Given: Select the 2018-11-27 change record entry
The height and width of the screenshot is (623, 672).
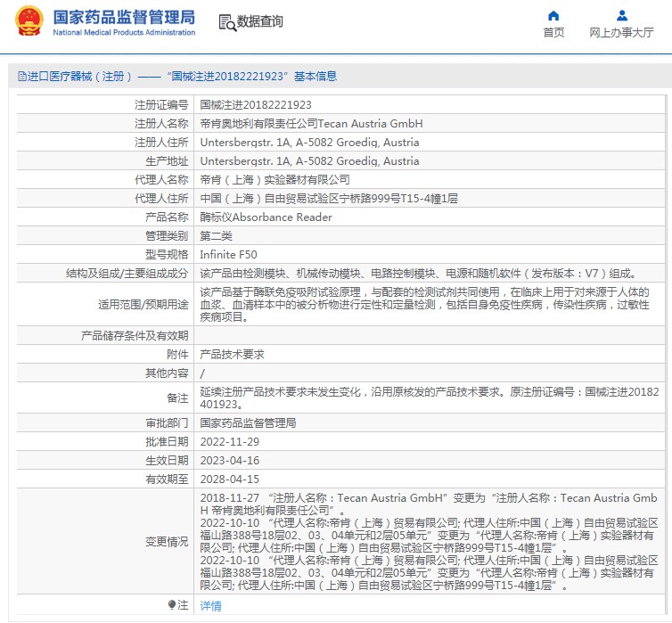Looking at the screenshot, I should pyautogui.click(x=429, y=504).
